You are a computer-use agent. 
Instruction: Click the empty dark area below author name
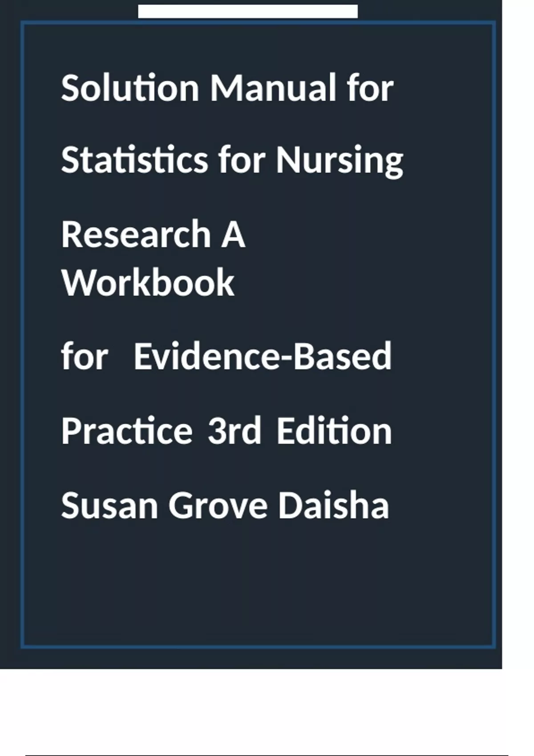coord(258,587)
